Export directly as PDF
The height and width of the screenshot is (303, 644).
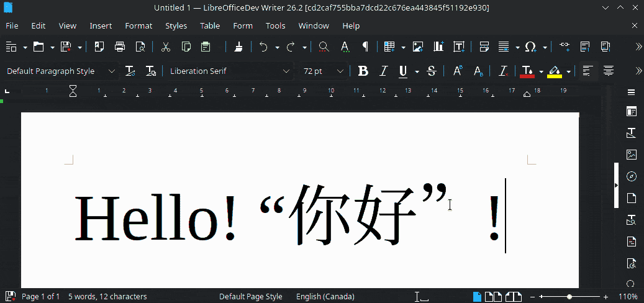pos(99,47)
